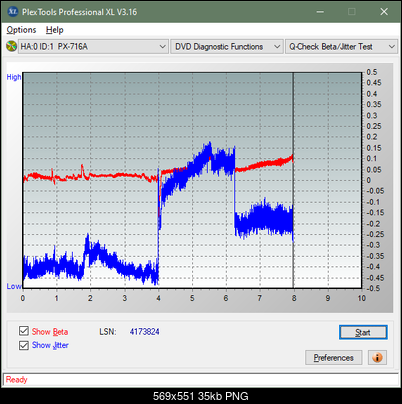Click the LSN: label
The height and width of the screenshot is (404, 402).
[108, 332]
